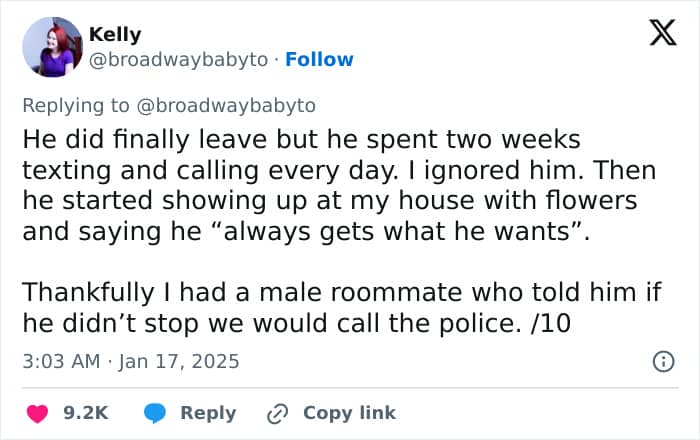Screen dimensions: 700x440
Task: Open the tweet info circle icon
Action: click(663, 361)
